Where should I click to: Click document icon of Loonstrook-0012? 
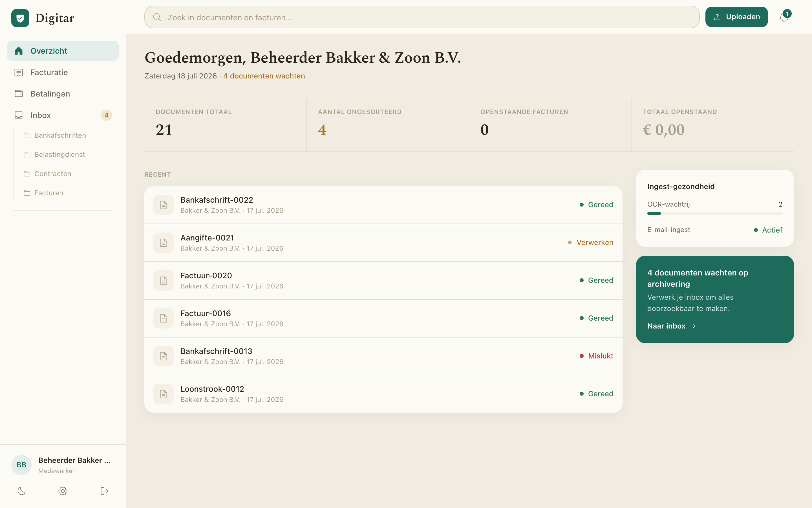coord(164,394)
